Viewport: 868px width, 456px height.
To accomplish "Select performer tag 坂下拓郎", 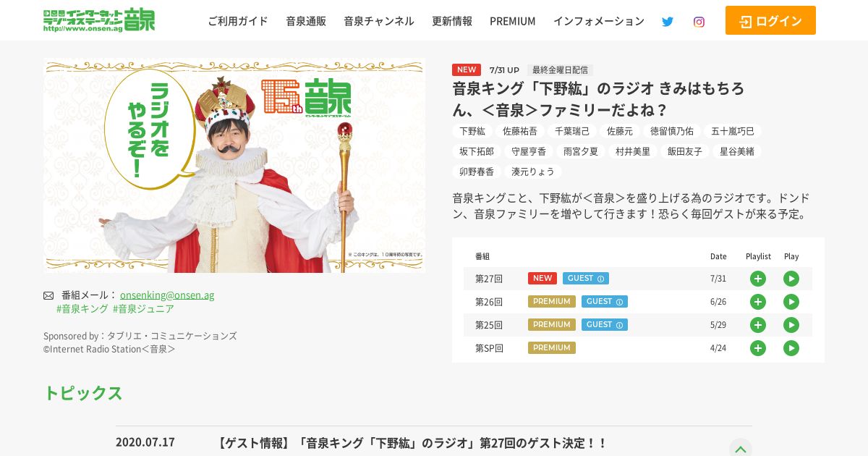I will [x=477, y=151].
